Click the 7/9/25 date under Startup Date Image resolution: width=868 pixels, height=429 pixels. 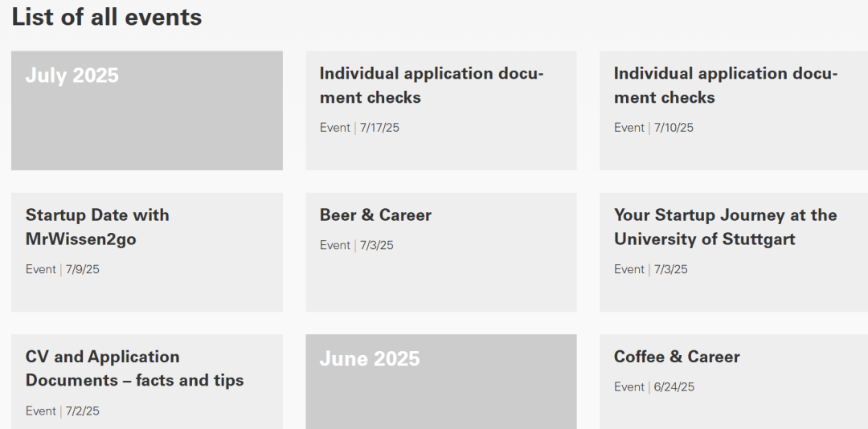pos(83,269)
